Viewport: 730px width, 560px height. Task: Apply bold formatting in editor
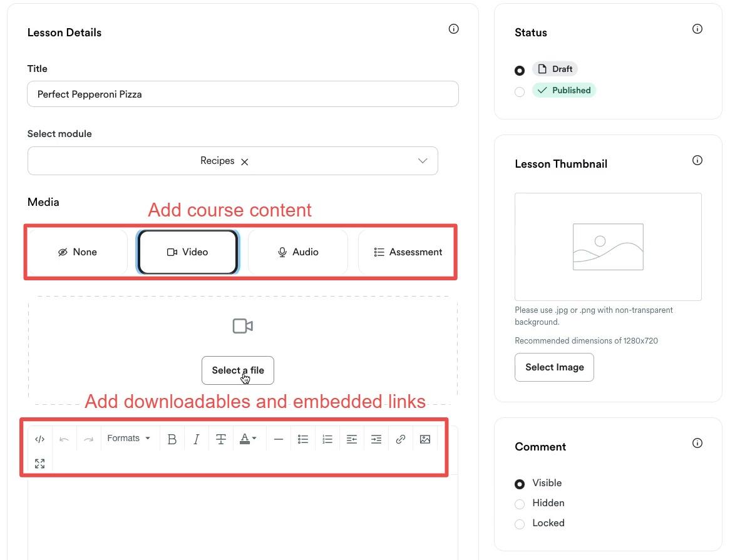(172, 439)
